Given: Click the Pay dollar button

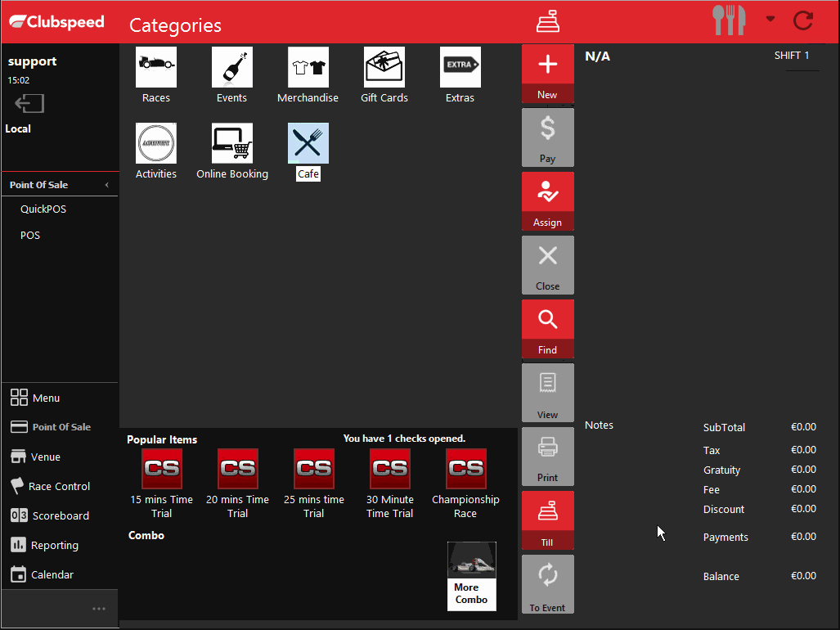Looking at the screenshot, I should (x=547, y=137).
